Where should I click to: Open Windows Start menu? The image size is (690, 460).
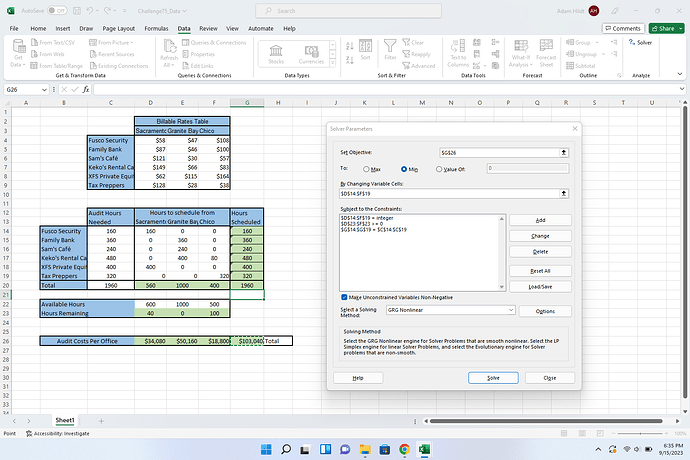[266, 449]
